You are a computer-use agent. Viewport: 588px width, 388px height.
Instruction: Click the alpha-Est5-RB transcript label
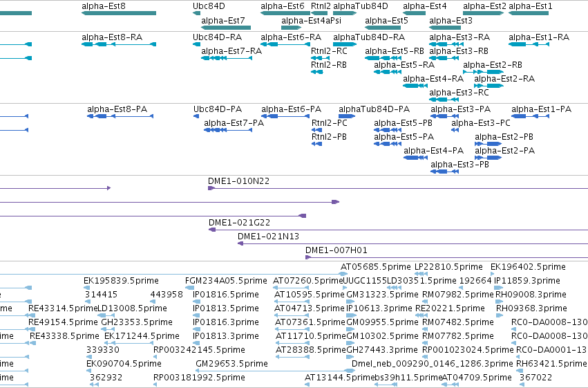click(395, 51)
